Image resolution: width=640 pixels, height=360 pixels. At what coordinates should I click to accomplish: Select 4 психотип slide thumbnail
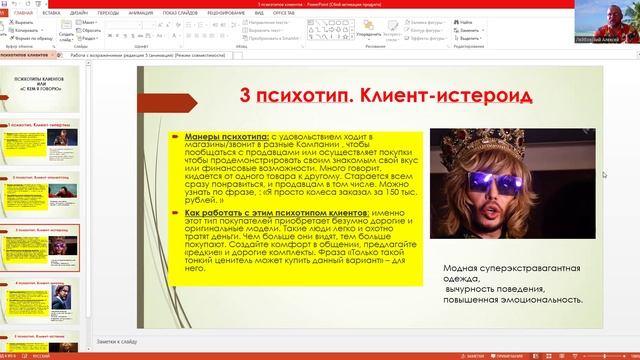40,301
